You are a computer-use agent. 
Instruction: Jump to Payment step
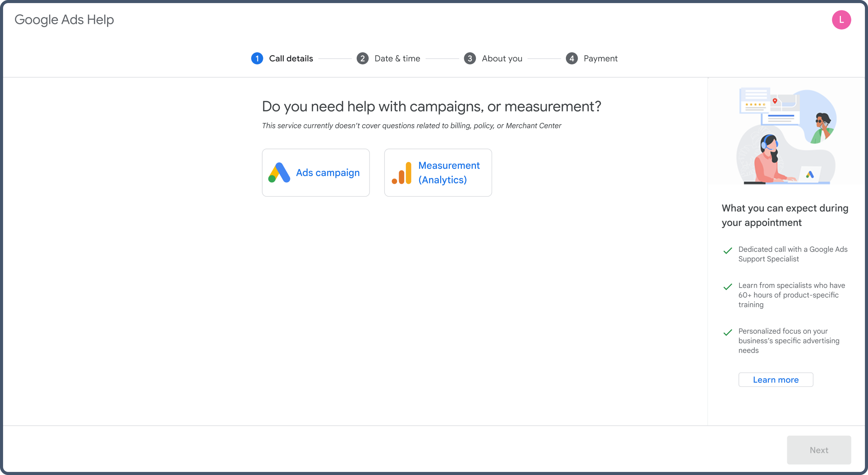[600, 59]
